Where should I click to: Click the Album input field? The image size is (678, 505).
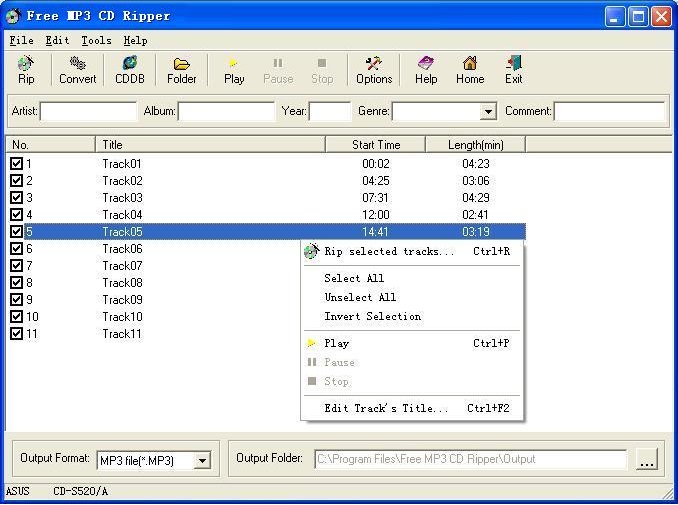click(226, 112)
